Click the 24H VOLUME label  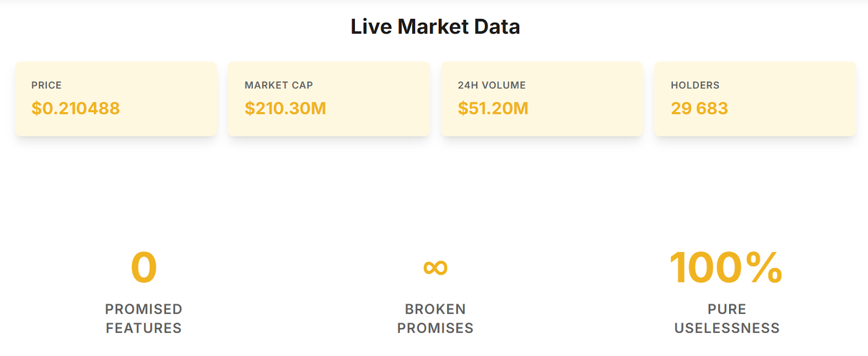click(492, 85)
